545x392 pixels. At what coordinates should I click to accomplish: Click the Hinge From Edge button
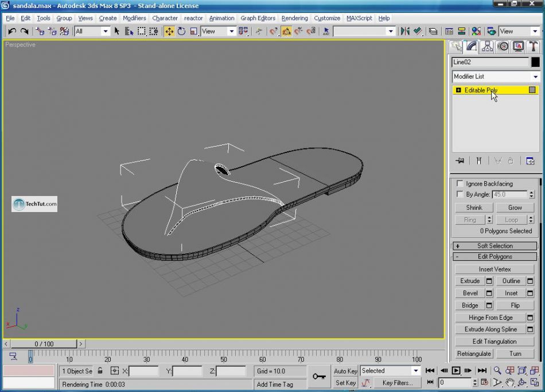[490, 317]
